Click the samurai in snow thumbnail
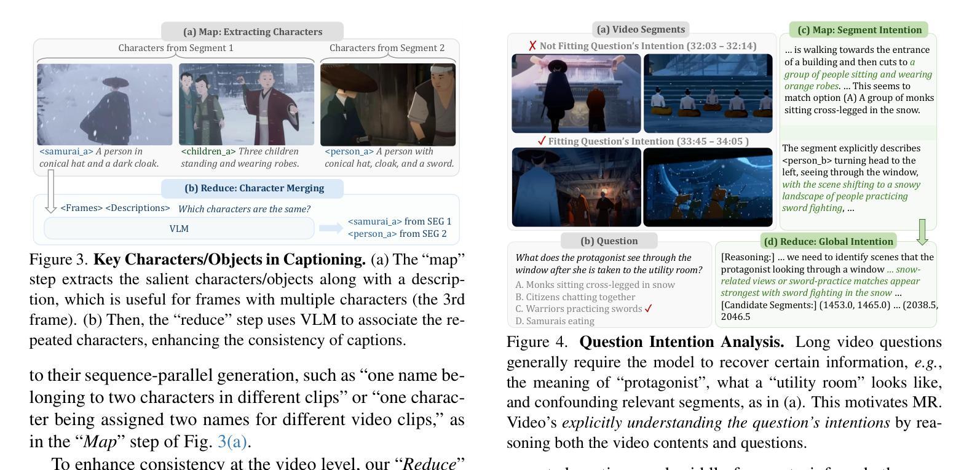The width and height of the screenshot is (980, 470). (105, 104)
